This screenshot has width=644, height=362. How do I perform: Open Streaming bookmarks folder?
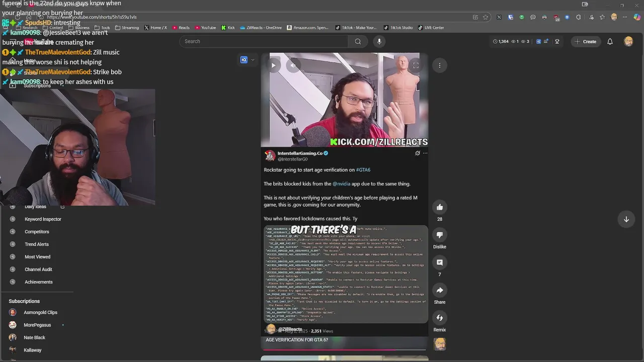(x=127, y=28)
